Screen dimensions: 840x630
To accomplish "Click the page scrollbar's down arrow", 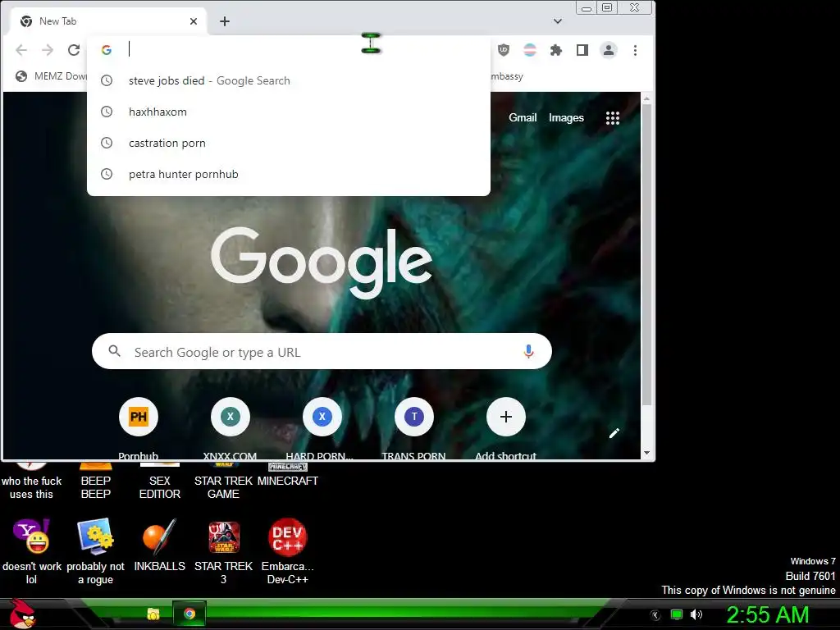I will (x=646, y=453).
